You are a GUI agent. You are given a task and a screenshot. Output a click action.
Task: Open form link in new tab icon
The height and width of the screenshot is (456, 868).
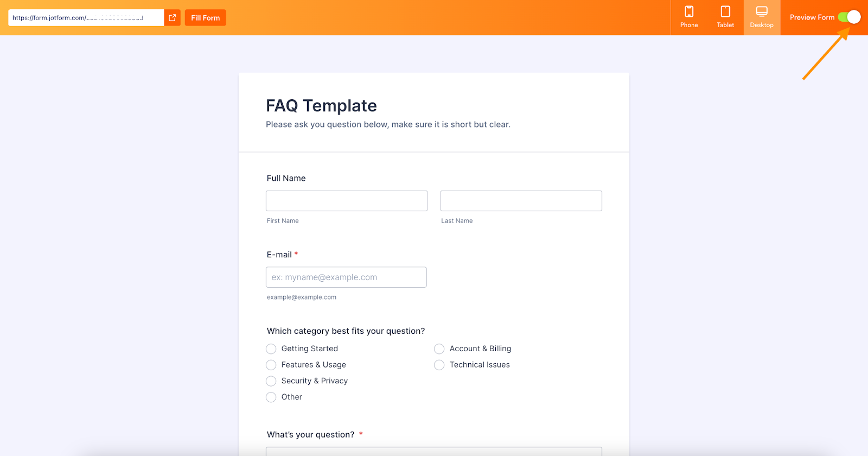pos(172,18)
